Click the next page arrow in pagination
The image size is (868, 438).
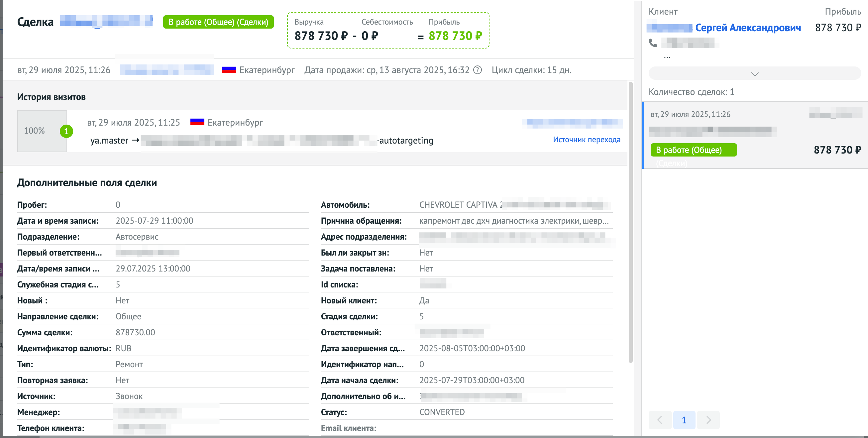(708, 420)
